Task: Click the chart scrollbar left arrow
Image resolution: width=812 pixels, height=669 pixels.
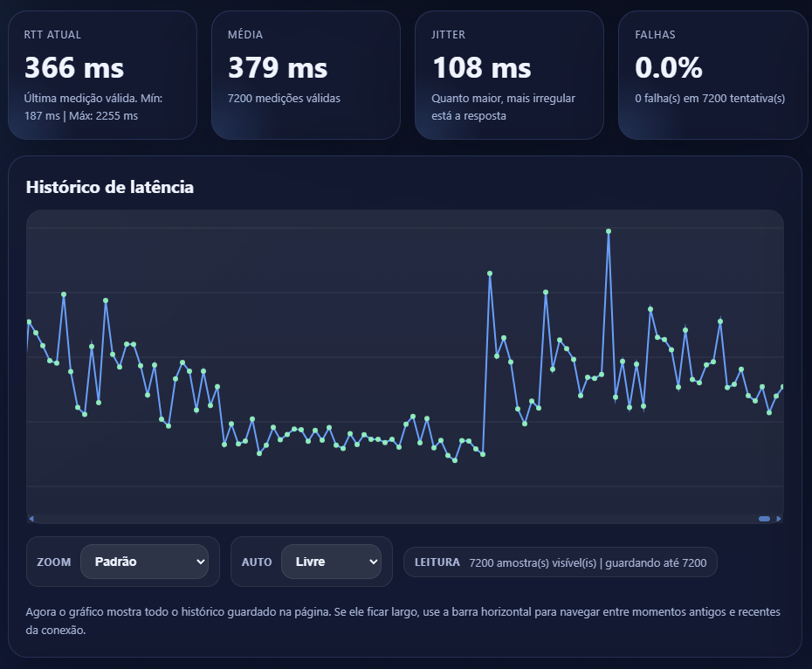Action: pyautogui.click(x=31, y=519)
